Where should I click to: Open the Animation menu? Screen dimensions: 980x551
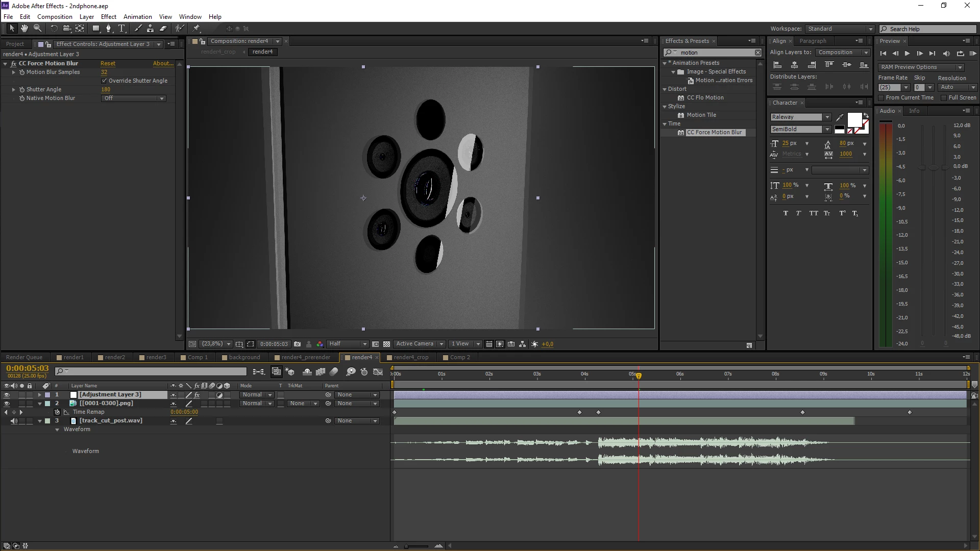137,17
